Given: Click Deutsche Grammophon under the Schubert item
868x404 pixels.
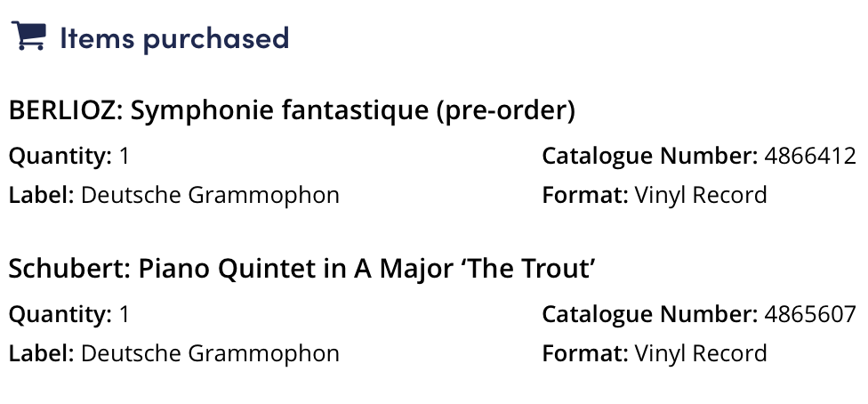Looking at the screenshot, I should (210, 353).
